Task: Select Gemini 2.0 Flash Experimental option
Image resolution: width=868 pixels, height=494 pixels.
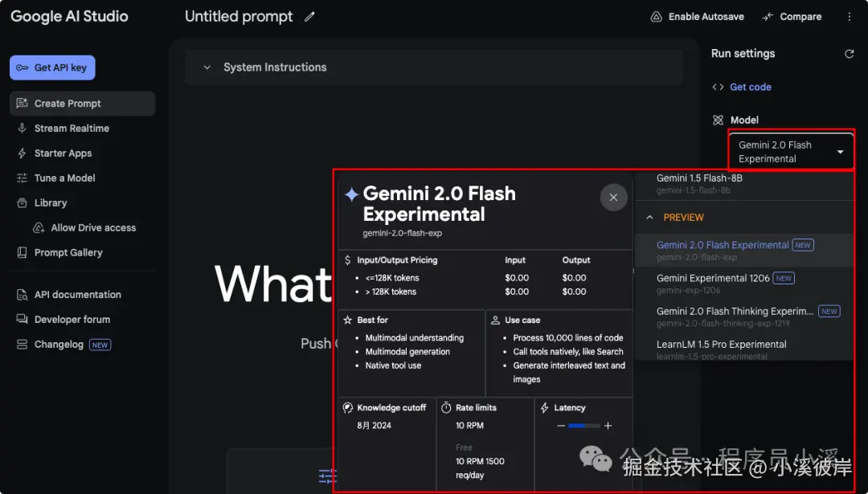Action: (744, 250)
